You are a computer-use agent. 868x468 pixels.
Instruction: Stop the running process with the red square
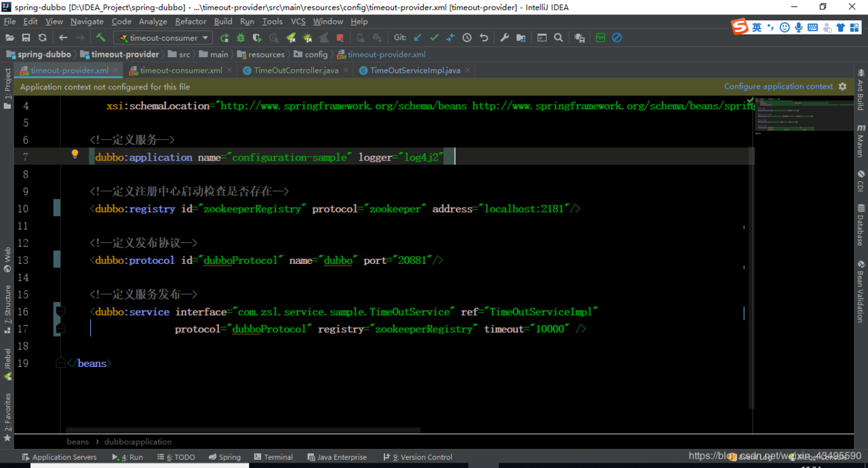pos(340,38)
